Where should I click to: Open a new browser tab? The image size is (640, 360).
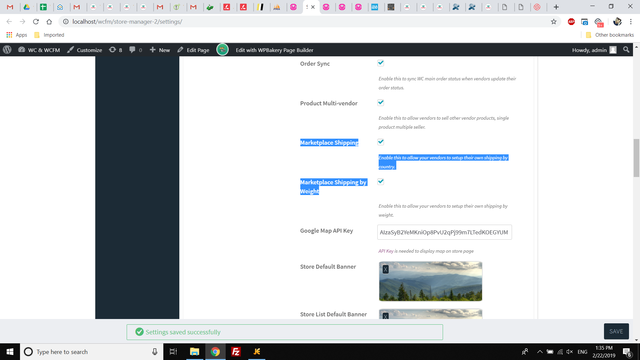tap(556, 7)
